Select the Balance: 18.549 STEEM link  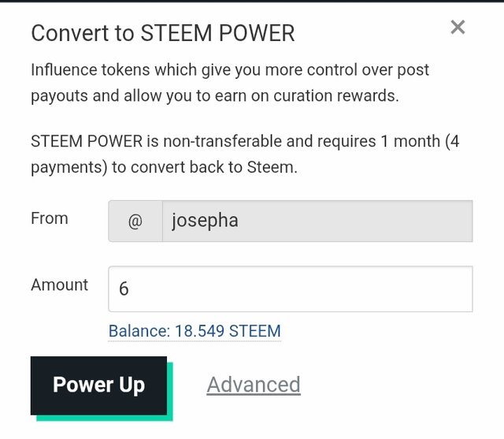pos(195,331)
